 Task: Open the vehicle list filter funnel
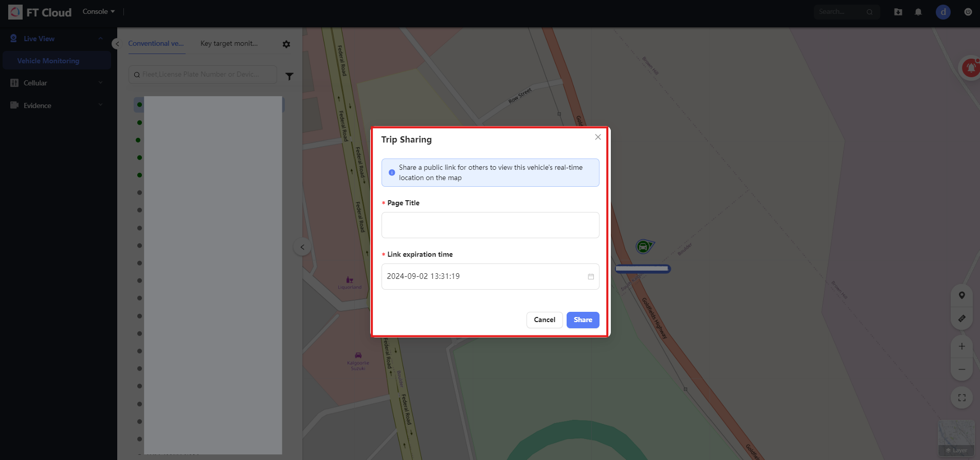[289, 76]
